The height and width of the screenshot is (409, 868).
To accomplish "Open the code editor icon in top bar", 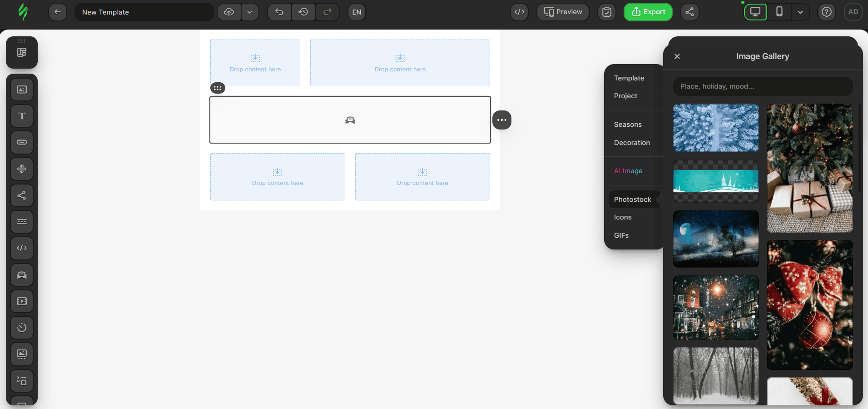I will [x=520, y=12].
